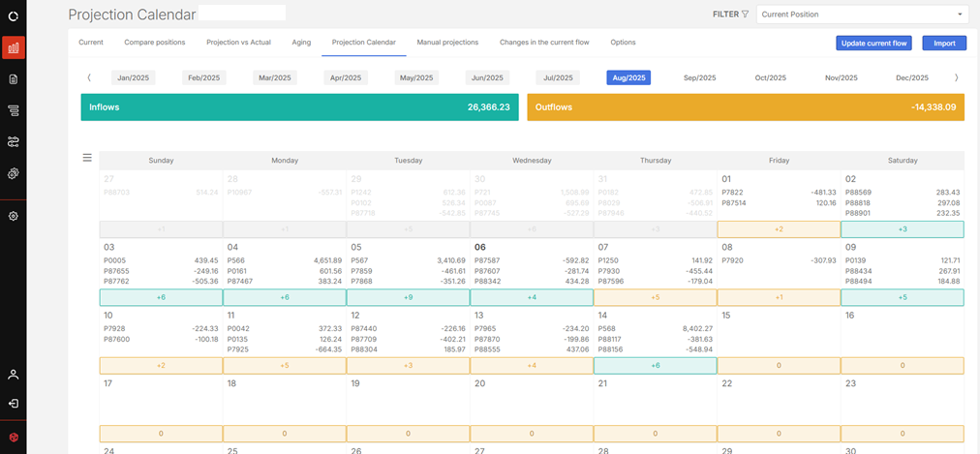This screenshot has height=454, width=980.
Task: Go to previous months with left chevron
Action: (x=89, y=77)
